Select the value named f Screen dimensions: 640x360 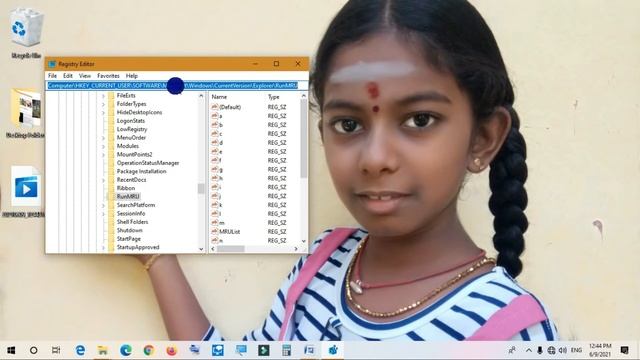pyautogui.click(x=220, y=160)
